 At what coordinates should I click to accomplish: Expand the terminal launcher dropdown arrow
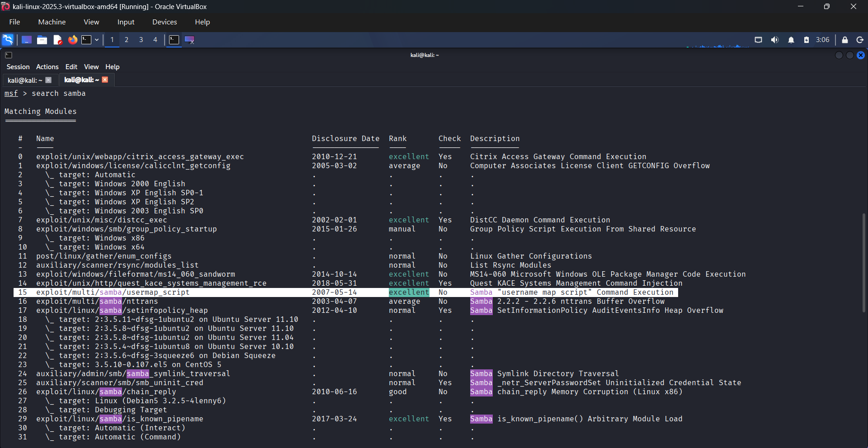click(97, 40)
